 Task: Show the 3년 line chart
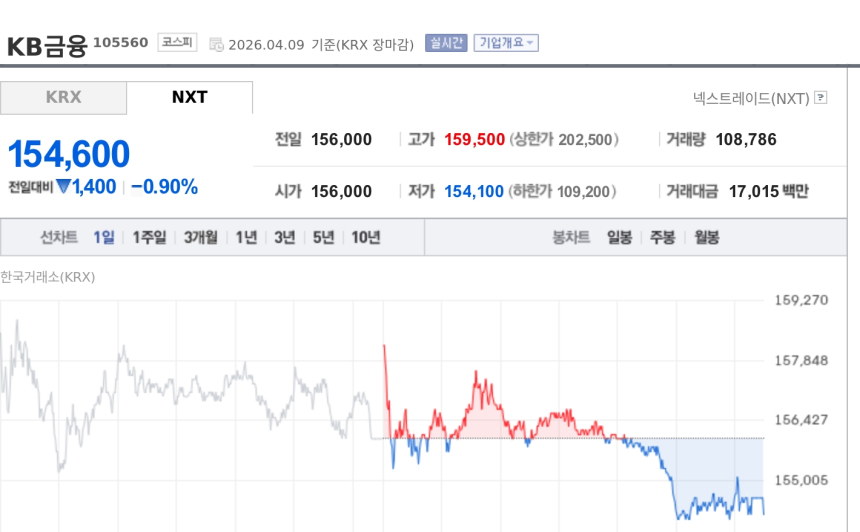pos(284,237)
